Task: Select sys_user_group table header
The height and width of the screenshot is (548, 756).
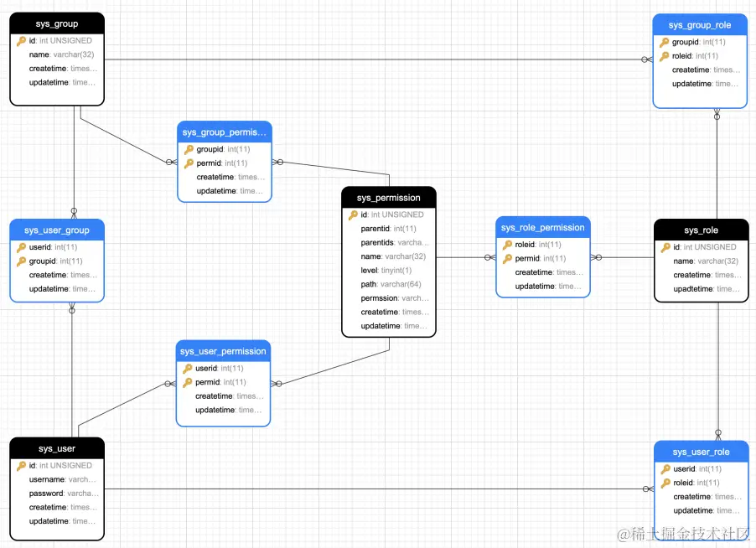Action: 57,230
